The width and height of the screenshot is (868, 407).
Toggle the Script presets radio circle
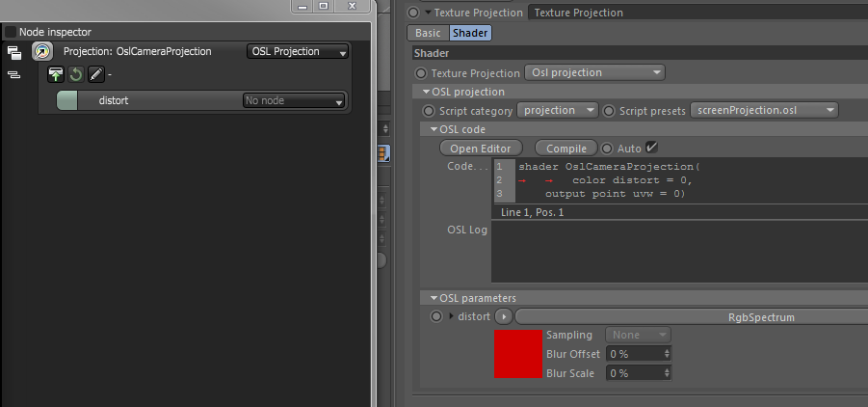609,111
